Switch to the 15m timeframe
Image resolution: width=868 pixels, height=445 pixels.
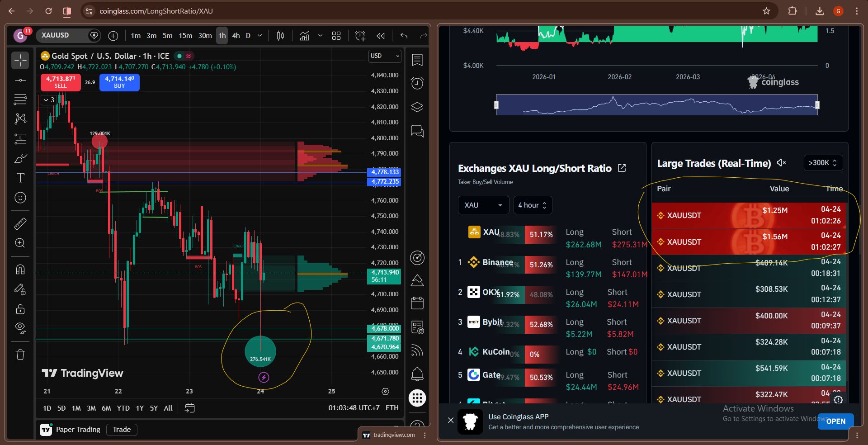185,36
